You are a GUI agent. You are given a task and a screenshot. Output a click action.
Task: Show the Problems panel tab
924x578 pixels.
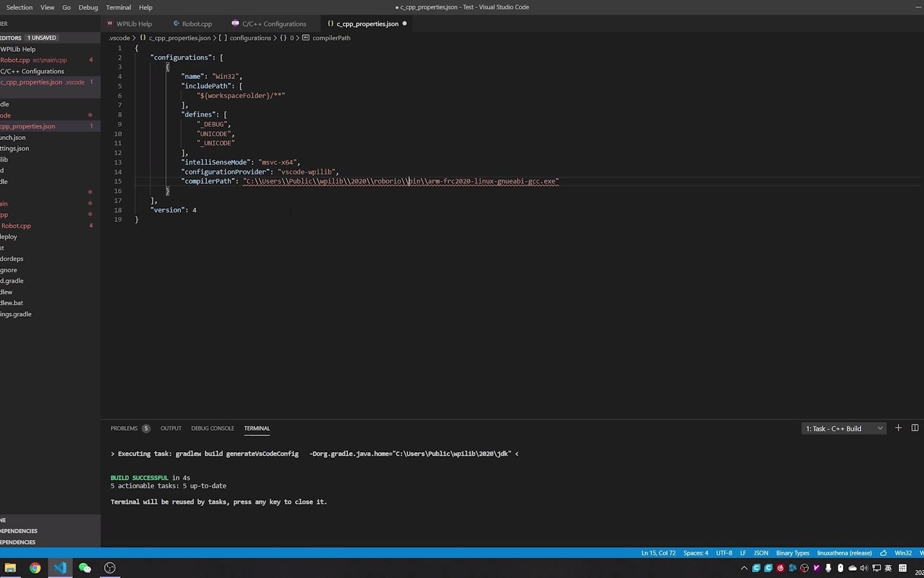pyautogui.click(x=130, y=428)
